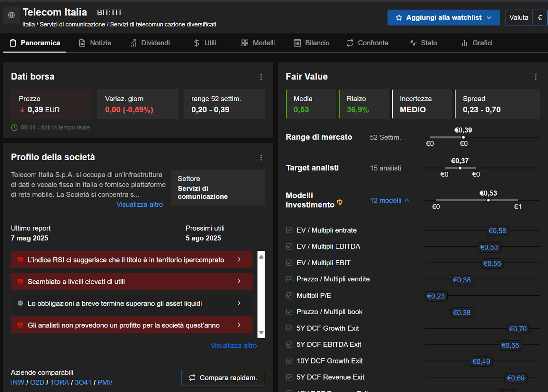Open comparable company 3O41 link
The image size is (548, 392).
tap(83, 382)
